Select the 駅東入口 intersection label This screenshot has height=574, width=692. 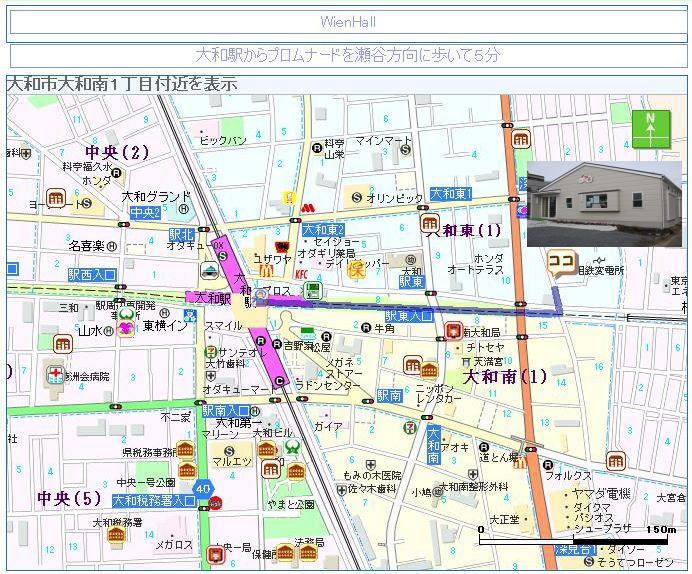tap(409, 316)
